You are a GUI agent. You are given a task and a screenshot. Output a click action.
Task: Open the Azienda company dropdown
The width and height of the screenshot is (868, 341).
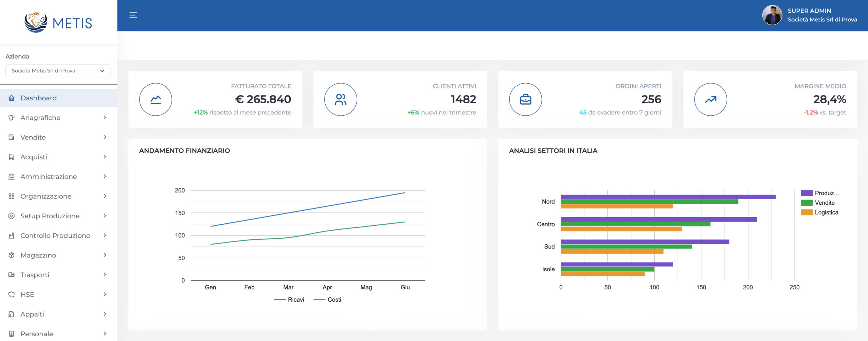(x=58, y=71)
